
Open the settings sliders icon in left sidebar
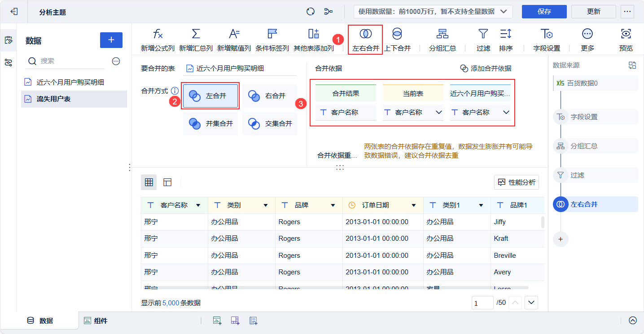(x=8, y=62)
